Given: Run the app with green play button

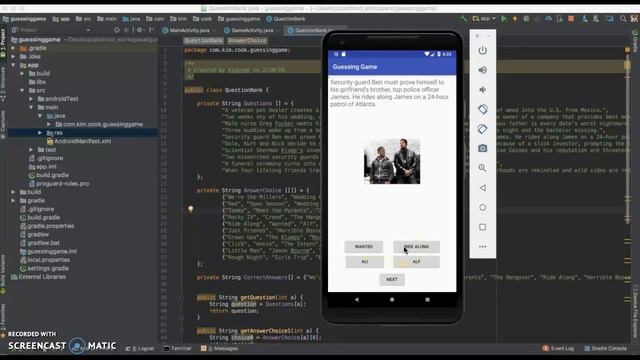Looking at the screenshot, I should 504,19.
